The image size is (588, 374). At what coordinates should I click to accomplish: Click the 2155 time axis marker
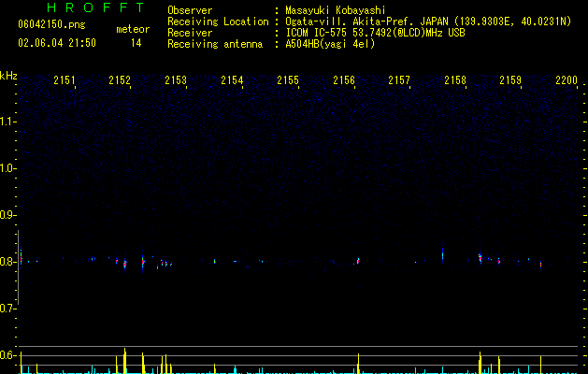[x=288, y=79]
